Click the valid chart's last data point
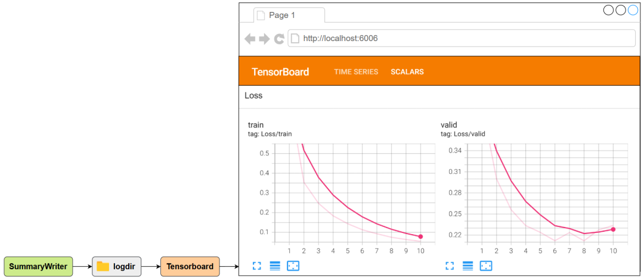The image size is (644, 280). coord(613,229)
